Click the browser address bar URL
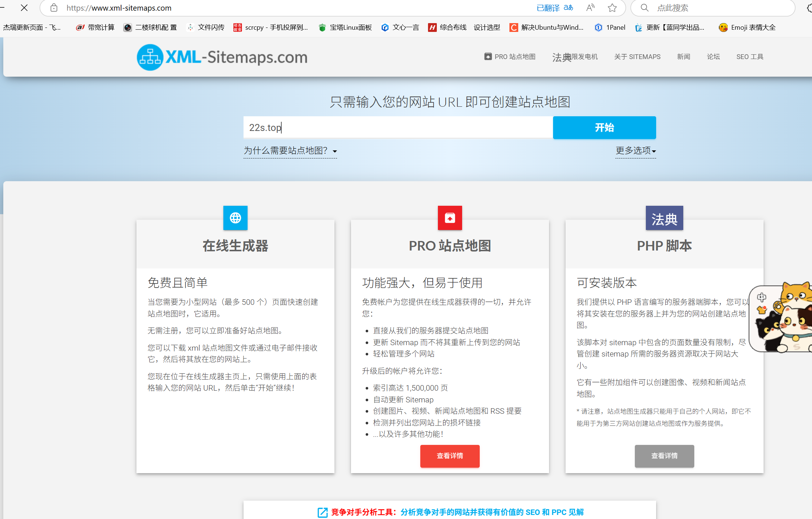 [x=119, y=8]
